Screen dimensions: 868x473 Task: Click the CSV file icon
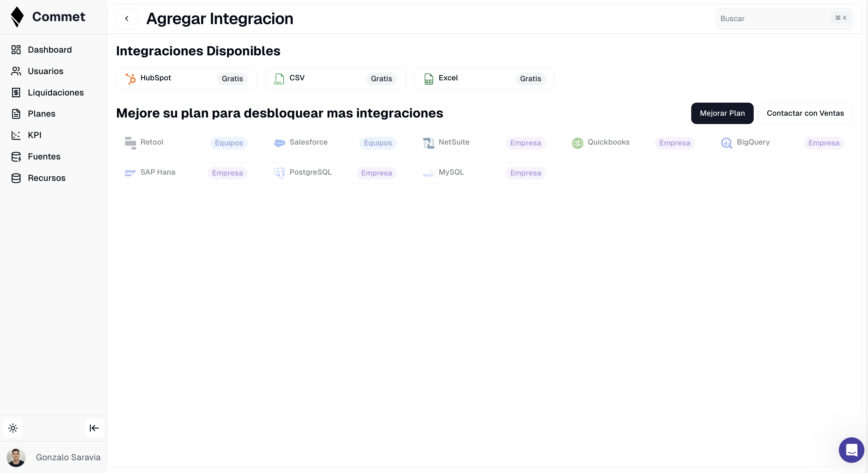[x=279, y=79]
